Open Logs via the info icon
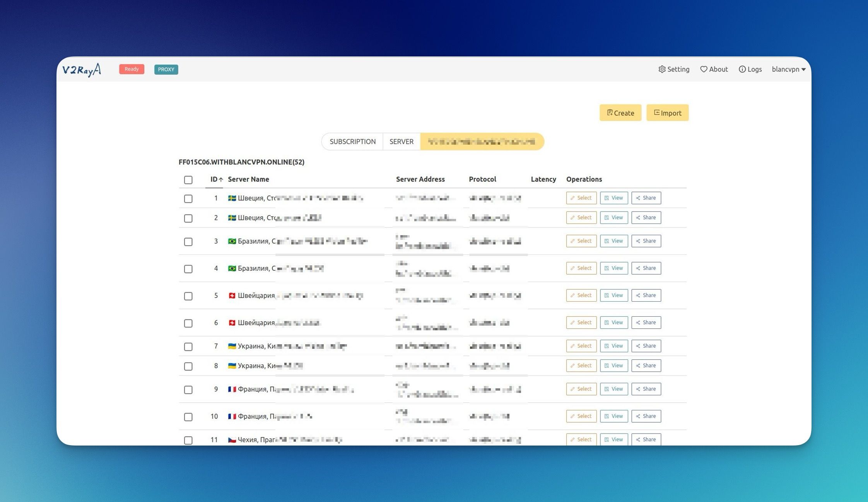The width and height of the screenshot is (868, 502). pyautogui.click(x=742, y=69)
